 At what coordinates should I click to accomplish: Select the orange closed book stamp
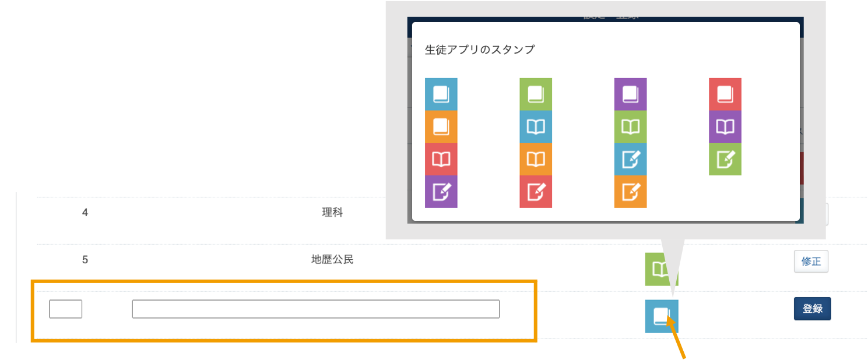(x=441, y=126)
